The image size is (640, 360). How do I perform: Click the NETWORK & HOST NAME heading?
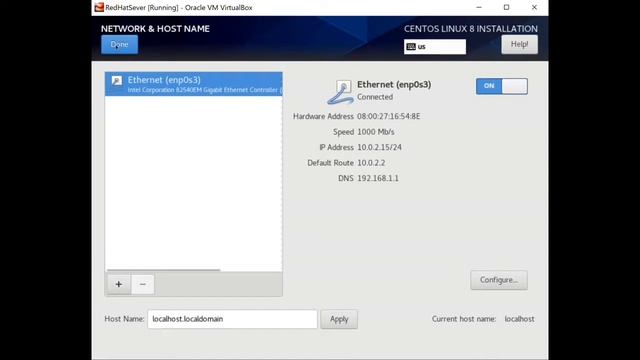(x=155, y=29)
